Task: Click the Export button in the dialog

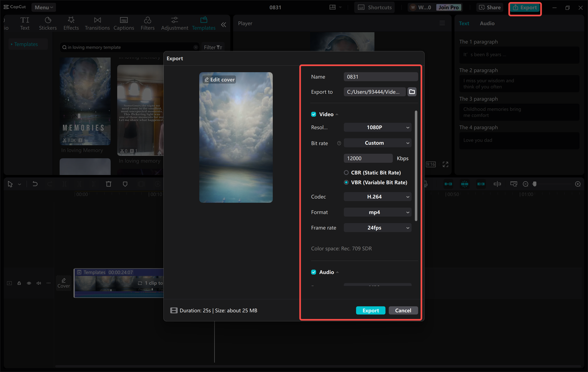Action: pos(370,310)
